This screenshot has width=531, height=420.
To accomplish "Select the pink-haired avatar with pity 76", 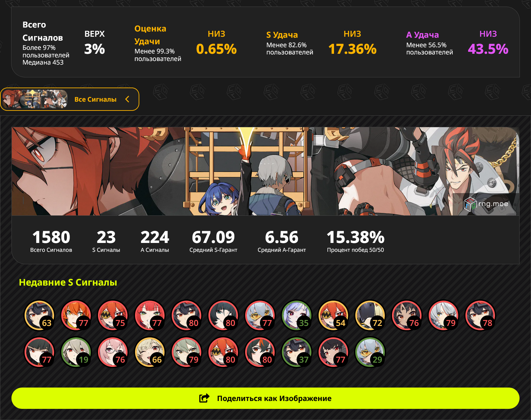I will tap(113, 352).
